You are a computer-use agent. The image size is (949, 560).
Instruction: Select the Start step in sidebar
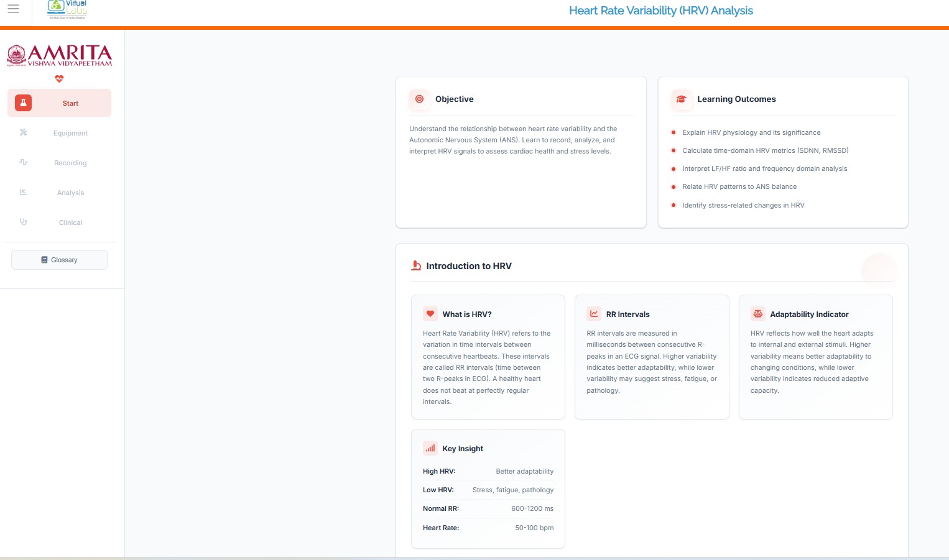coord(70,103)
